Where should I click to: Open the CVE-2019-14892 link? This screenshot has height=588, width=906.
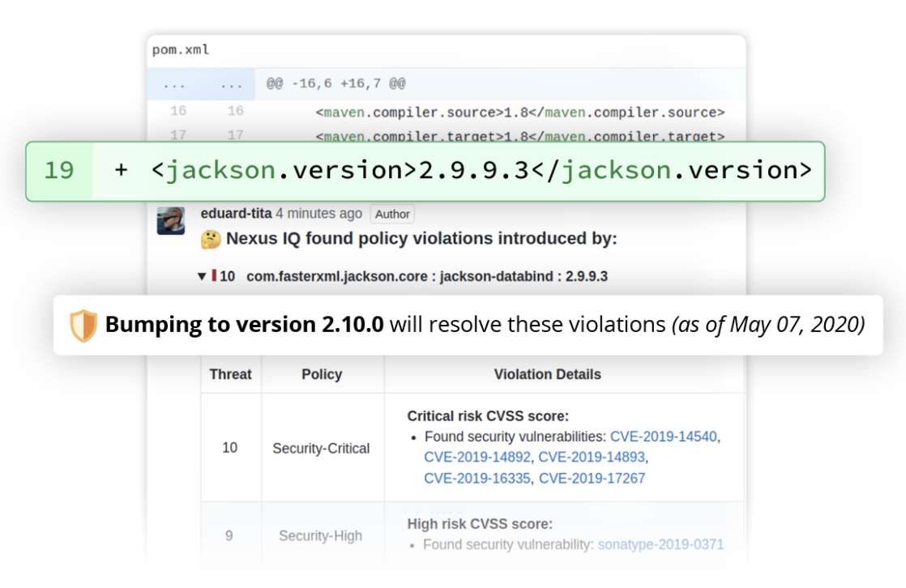(x=477, y=458)
